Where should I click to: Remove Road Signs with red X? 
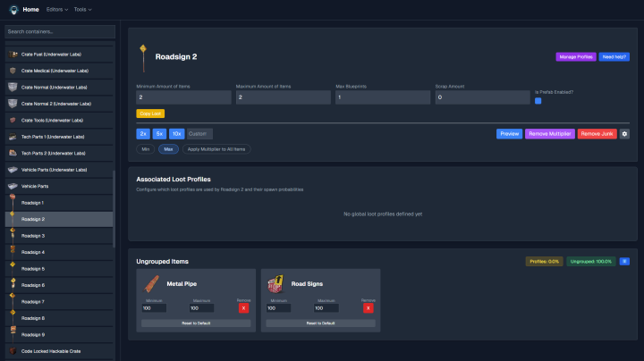368,308
